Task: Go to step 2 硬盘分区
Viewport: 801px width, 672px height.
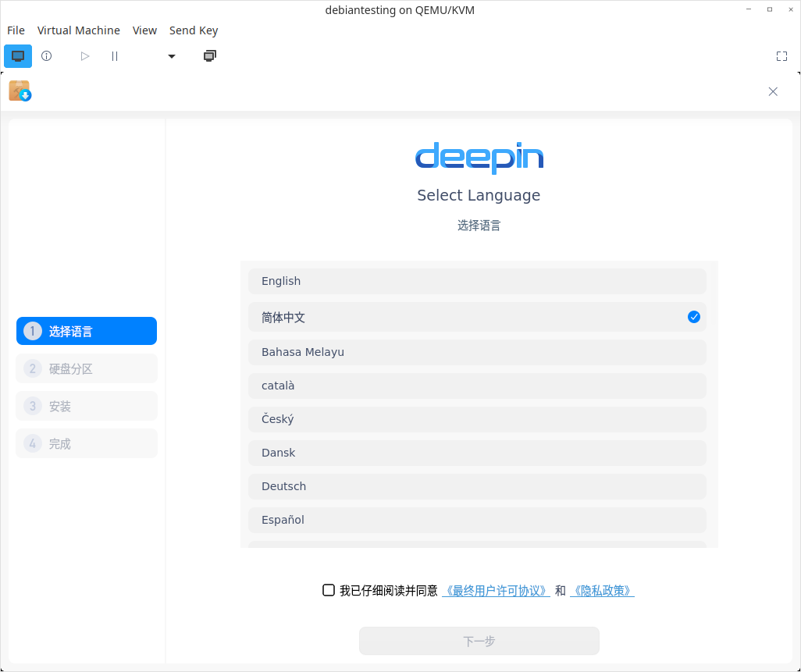Action: (x=87, y=368)
